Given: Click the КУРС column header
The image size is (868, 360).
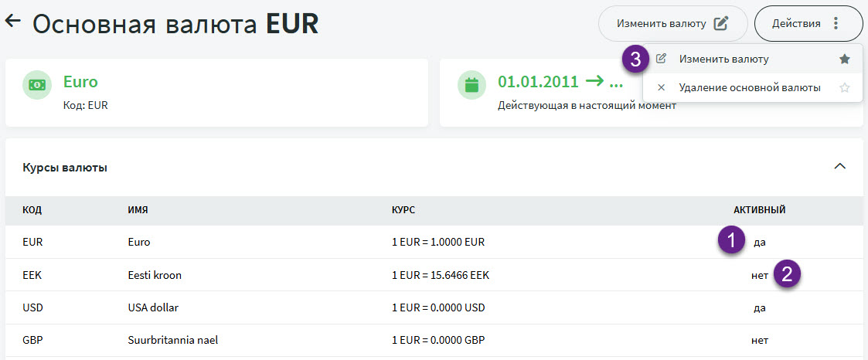Looking at the screenshot, I should point(403,210).
